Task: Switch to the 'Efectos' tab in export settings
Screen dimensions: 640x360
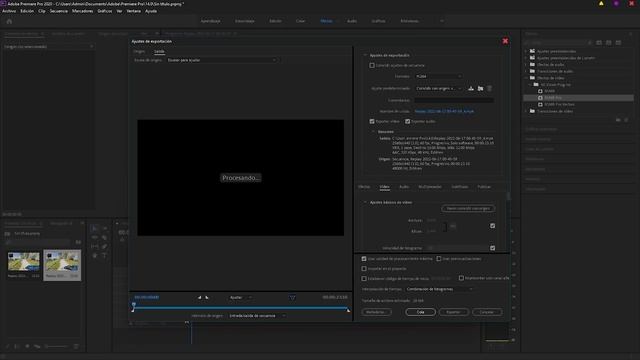Action: [x=364, y=187]
